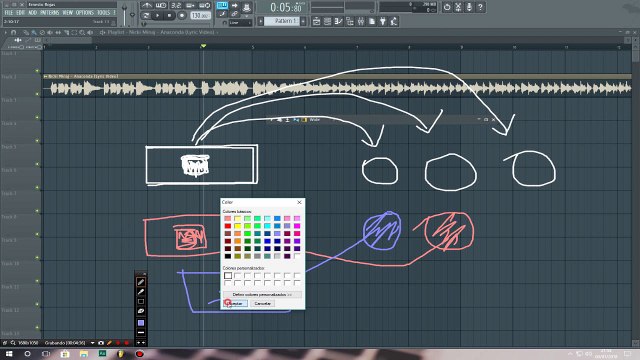
Task: Select the Mute tool in playlist toolbar
Action: click(x=50, y=32)
